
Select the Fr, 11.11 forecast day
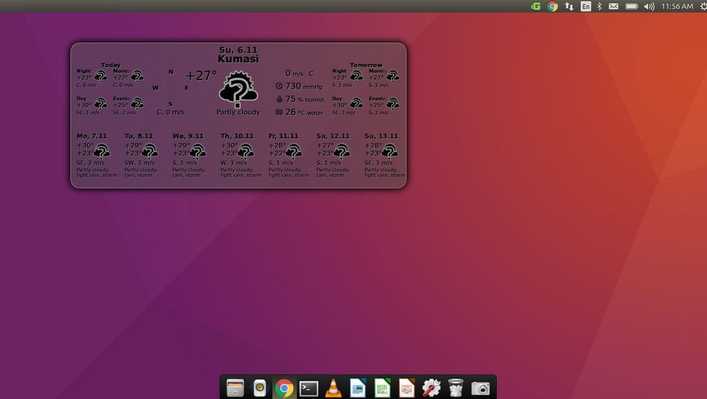tap(283, 136)
